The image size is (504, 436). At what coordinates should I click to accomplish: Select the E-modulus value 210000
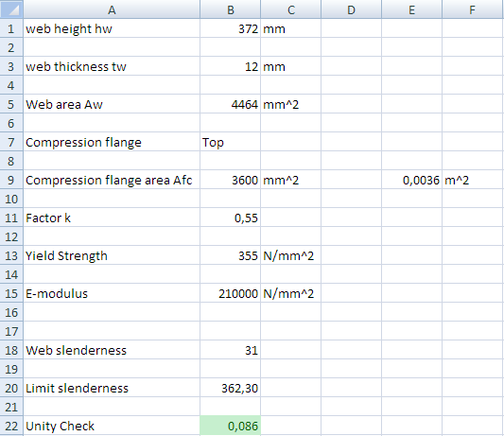coord(230,293)
